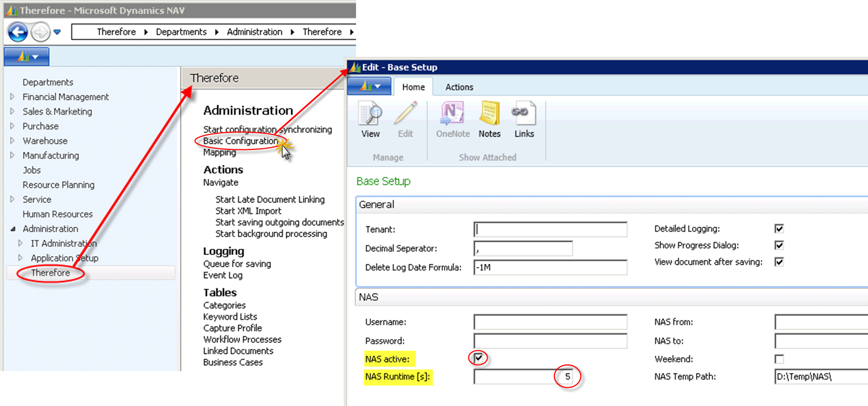Click the Edit pencil icon
Image resolution: width=868 pixels, height=406 pixels.
pyautogui.click(x=405, y=114)
